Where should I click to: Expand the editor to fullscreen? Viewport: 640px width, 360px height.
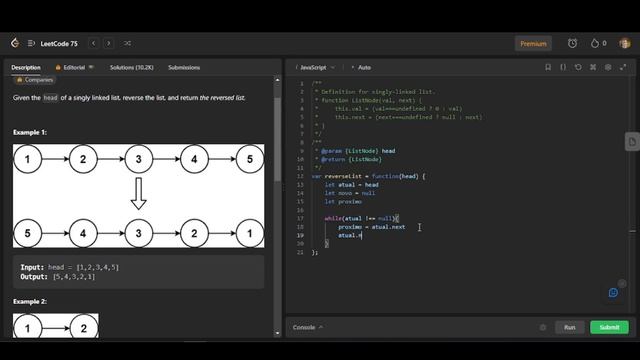point(623,67)
